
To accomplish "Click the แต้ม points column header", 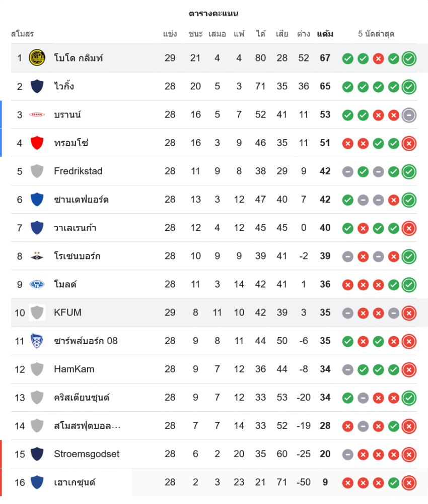I will (x=325, y=34).
